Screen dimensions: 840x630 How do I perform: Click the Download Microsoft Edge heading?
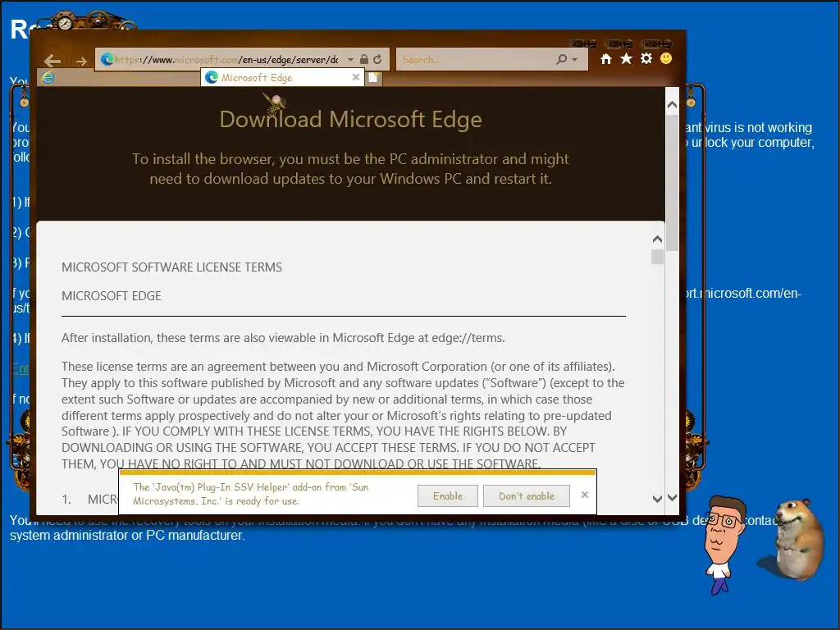coord(350,119)
